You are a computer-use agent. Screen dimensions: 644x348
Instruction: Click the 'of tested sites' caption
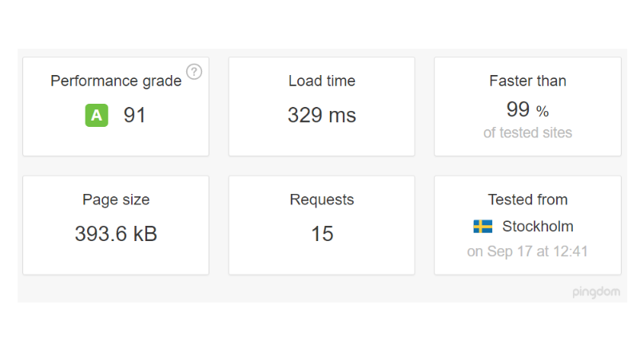point(527,132)
